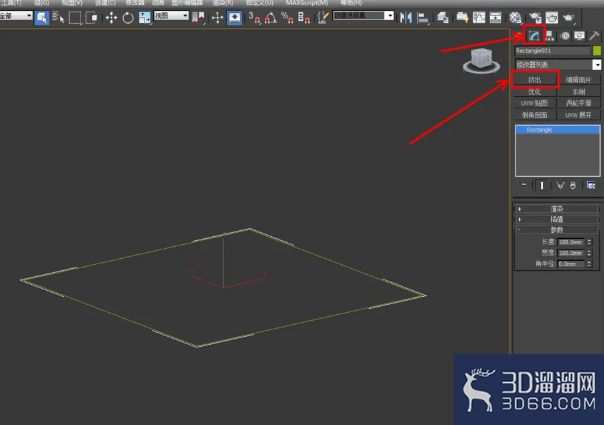Apply the 编辑面片 modifier button

coord(579,80)
